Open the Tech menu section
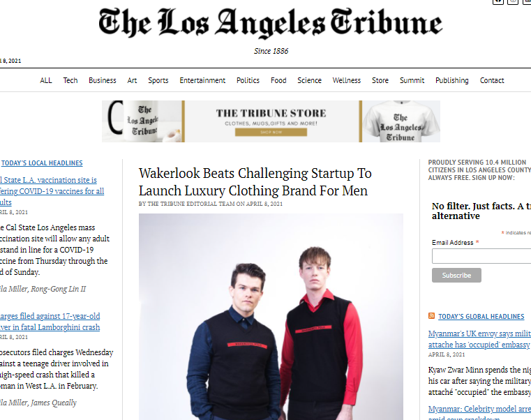 coord(70,80)
